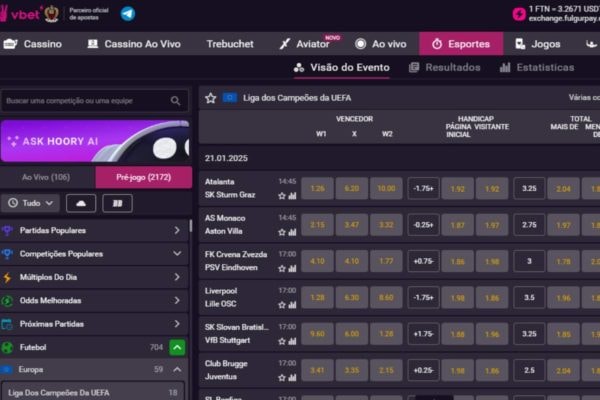Click the sidebar vertical scrollbar

coord(191,226)
